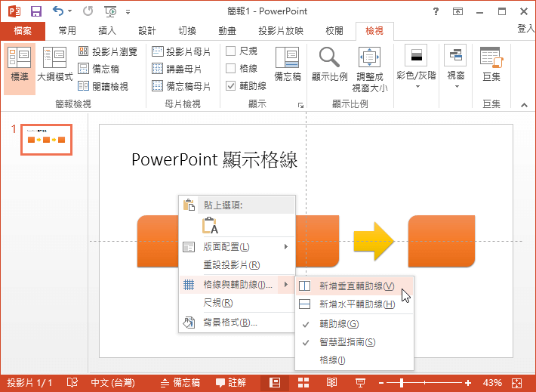Expand 版面配置(L) layout submenu
Image resolution: width=536 pixels, height=392 pixels.
237,247
